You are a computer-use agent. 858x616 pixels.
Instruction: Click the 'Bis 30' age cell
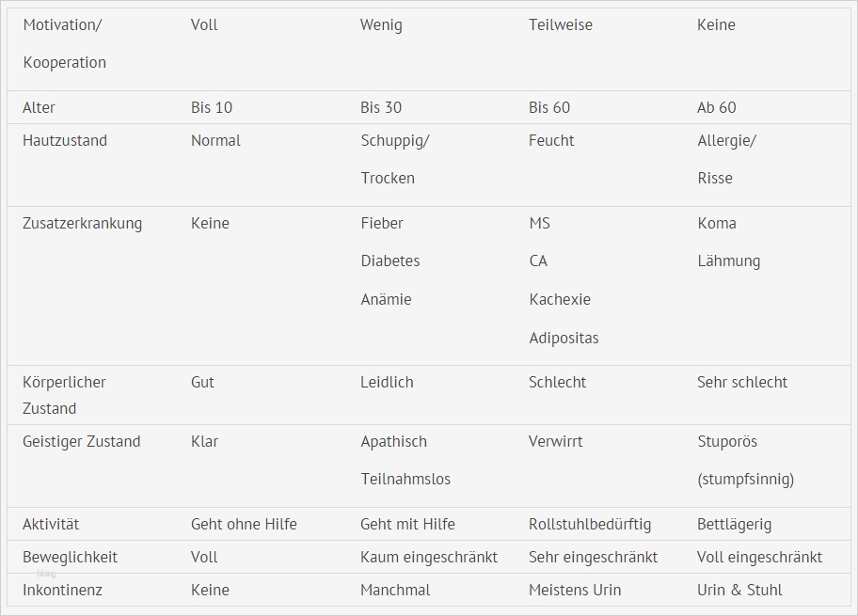[381, 107]
